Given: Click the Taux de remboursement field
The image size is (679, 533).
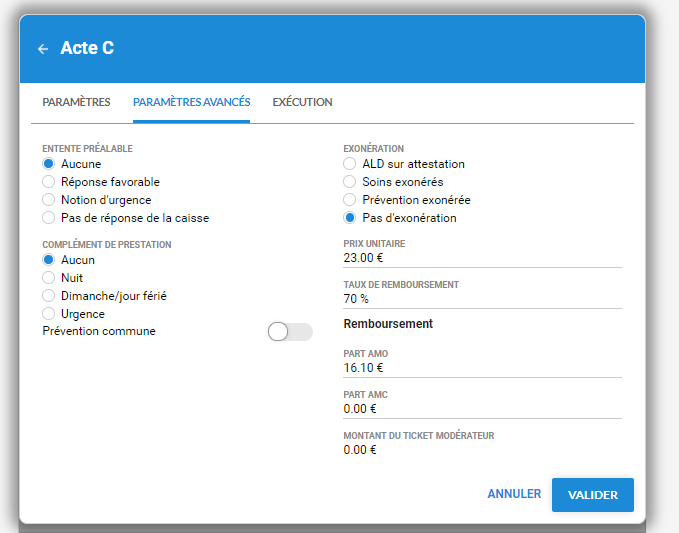Looking at the screenshot, I should tap(482, 299).
